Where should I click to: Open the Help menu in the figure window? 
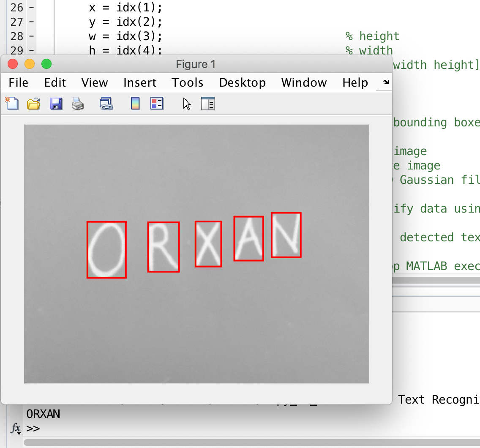(355, 83)
